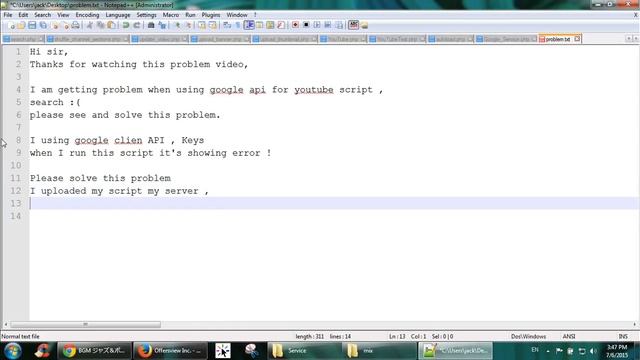Click the Save All toolbar icon
Image resolution: width=640 pixels, height=360 pixels.
click(43, 25)
